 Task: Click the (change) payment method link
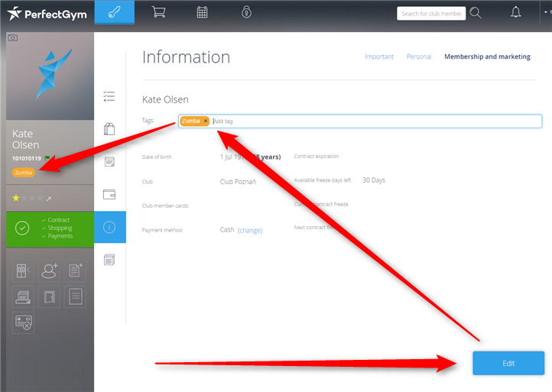[249, 230]
